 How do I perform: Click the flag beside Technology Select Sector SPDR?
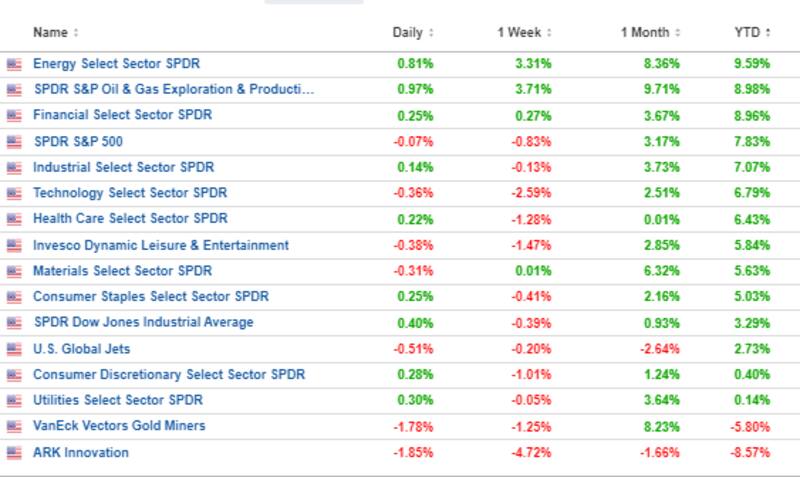click(x=13, y=193)
